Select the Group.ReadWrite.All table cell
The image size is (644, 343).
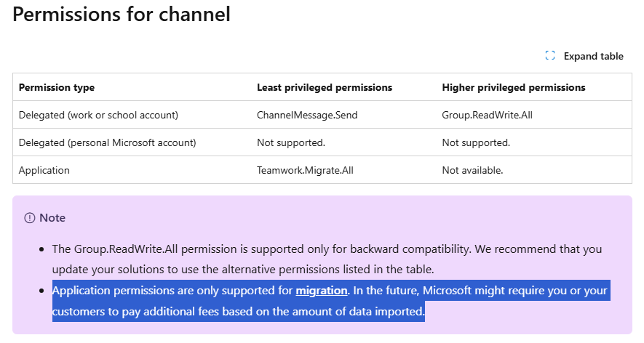pos(487,115)
